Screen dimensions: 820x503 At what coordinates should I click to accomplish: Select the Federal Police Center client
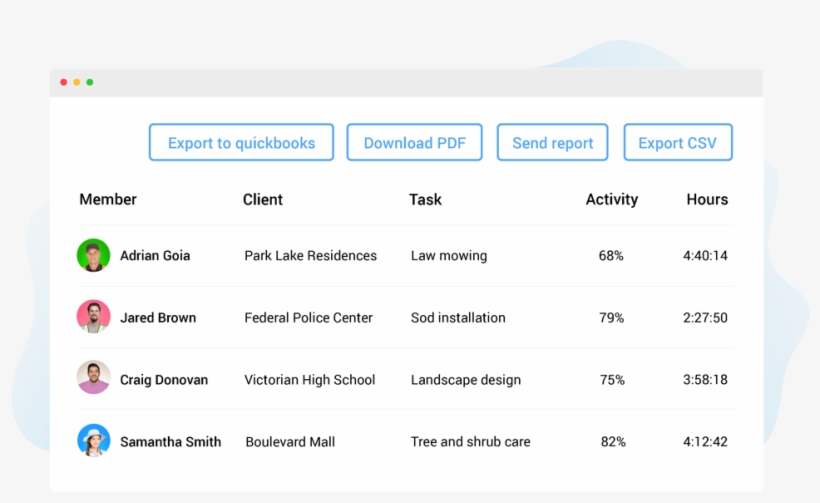[308, 317]
